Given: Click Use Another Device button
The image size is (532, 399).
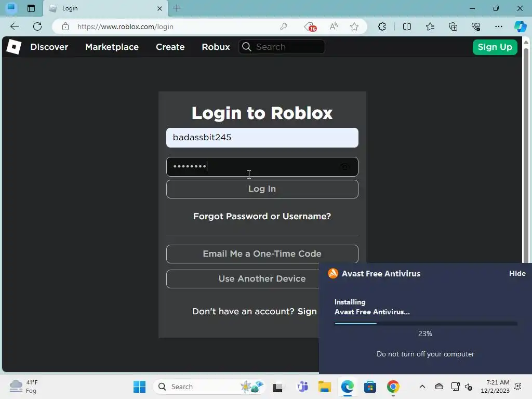Looking at the screenshot, I should pos(243,279).
